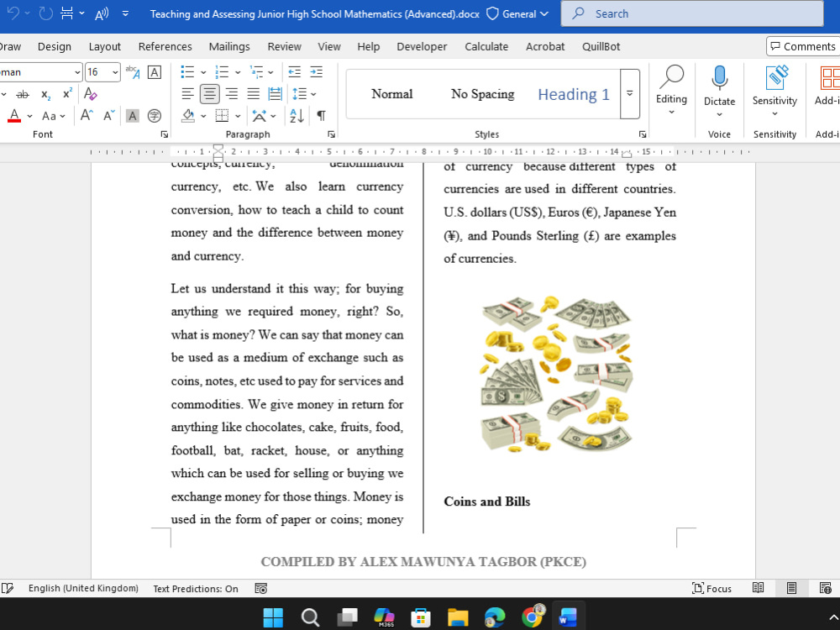840x630 pixels.
Task: Start Dictate voice input
Action: pyautogui.click(x=720, y=91)
